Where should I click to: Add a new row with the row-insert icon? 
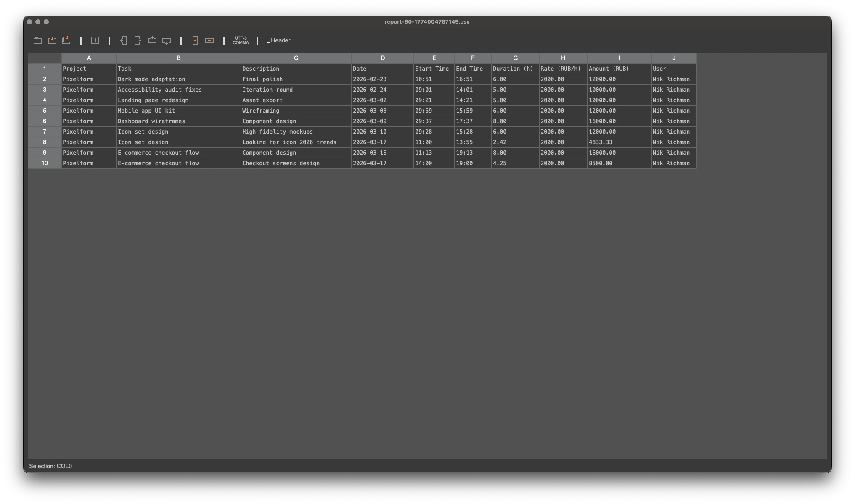click(152, 40)
